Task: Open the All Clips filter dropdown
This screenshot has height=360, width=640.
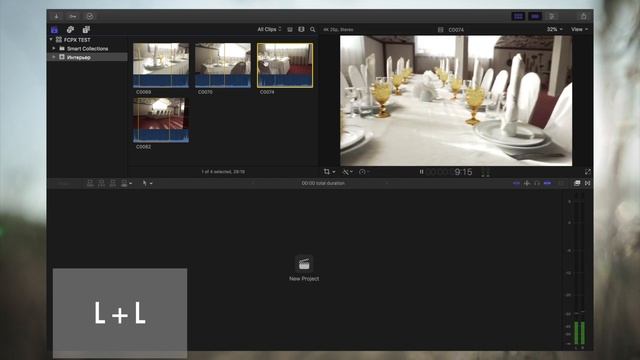Action: (x=269, y=29)
